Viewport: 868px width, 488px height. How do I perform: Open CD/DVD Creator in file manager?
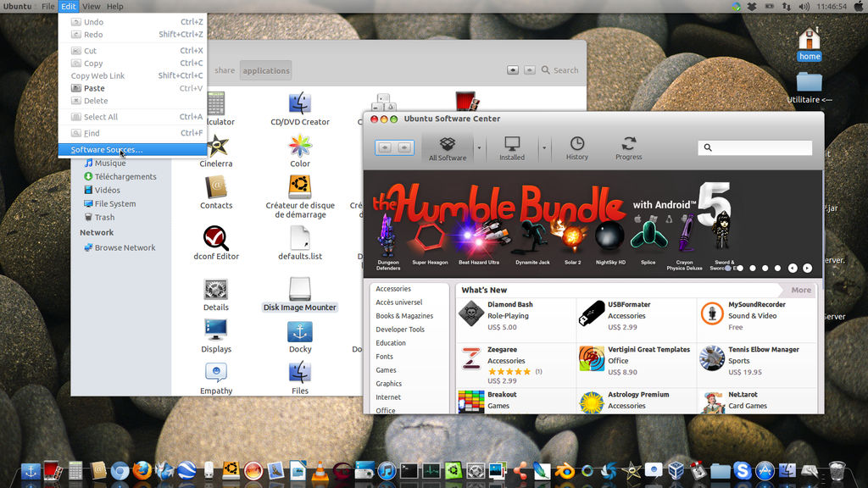(x=300, y=109)
